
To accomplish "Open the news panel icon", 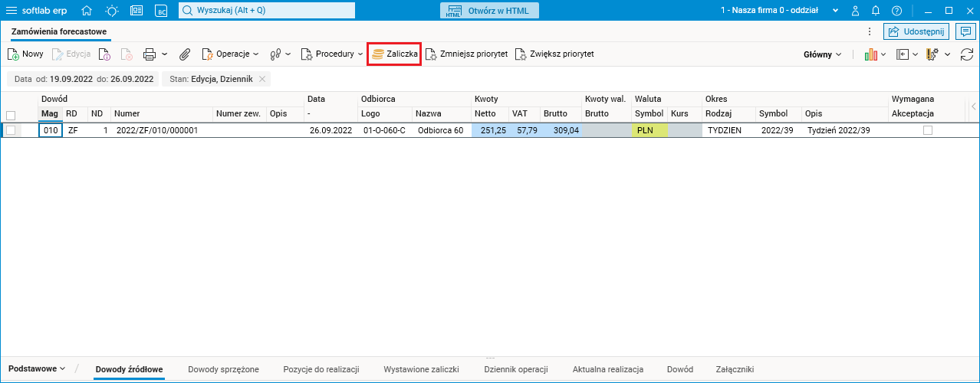I will tap(136, 11).
